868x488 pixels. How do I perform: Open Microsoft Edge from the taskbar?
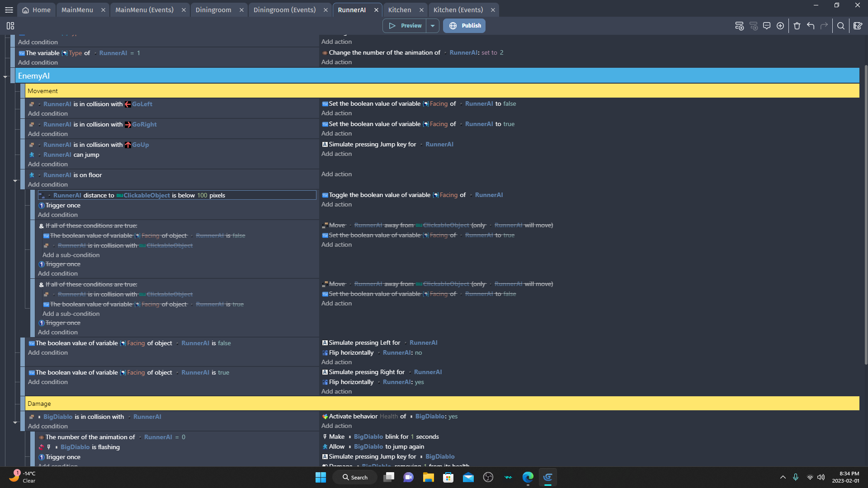point(528,477)
